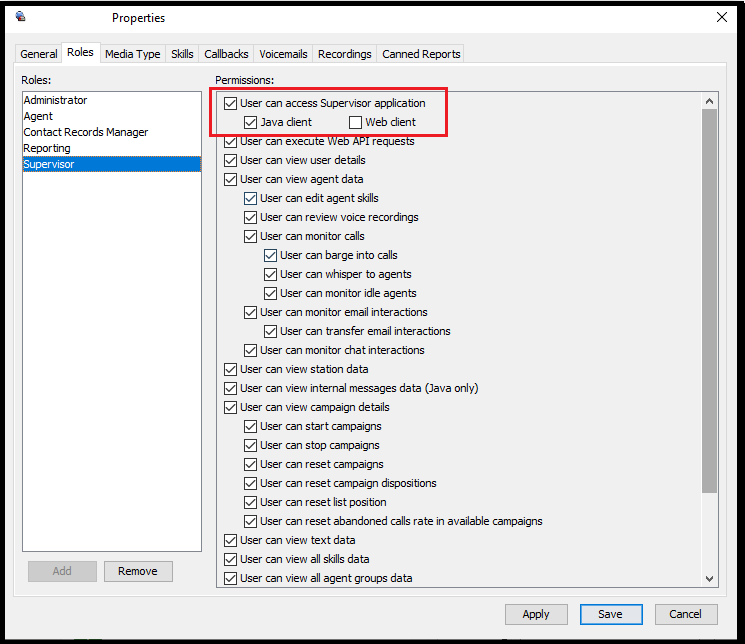The width and height of the screenshot is (745, 644).
Task: Select the Supervisor role
Action: tap(112, 164)
